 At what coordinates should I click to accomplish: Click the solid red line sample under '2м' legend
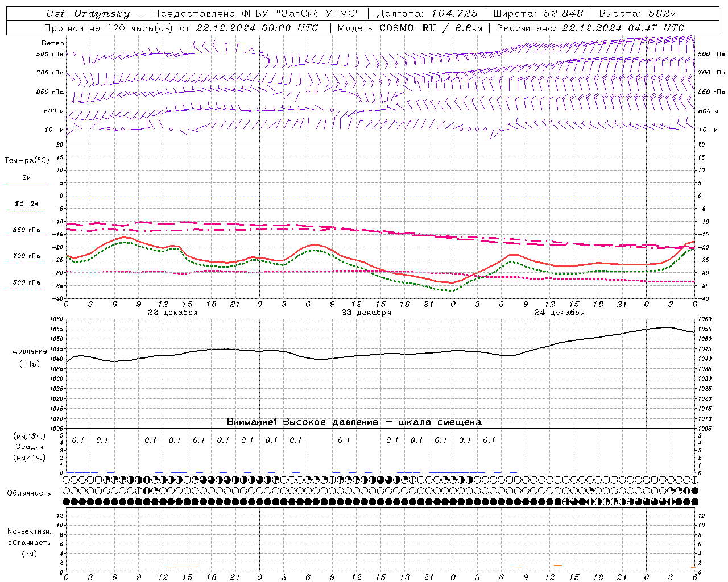tap(26, 184)
